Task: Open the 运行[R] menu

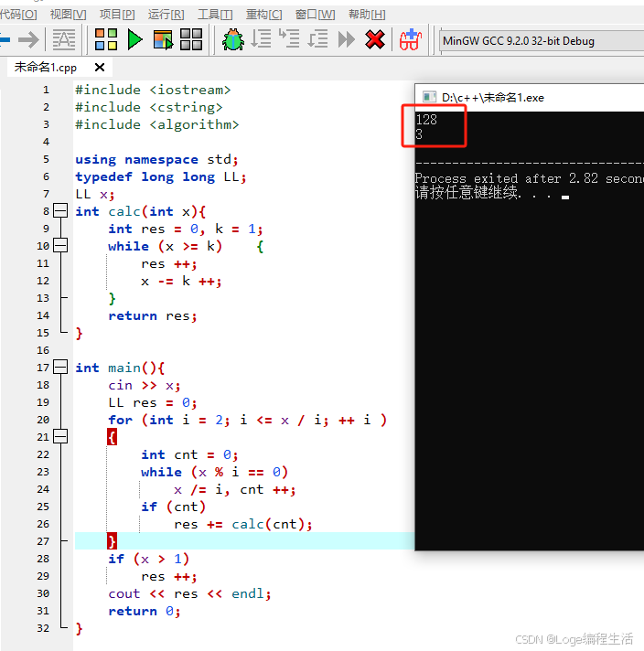Action: coord(166,15)
